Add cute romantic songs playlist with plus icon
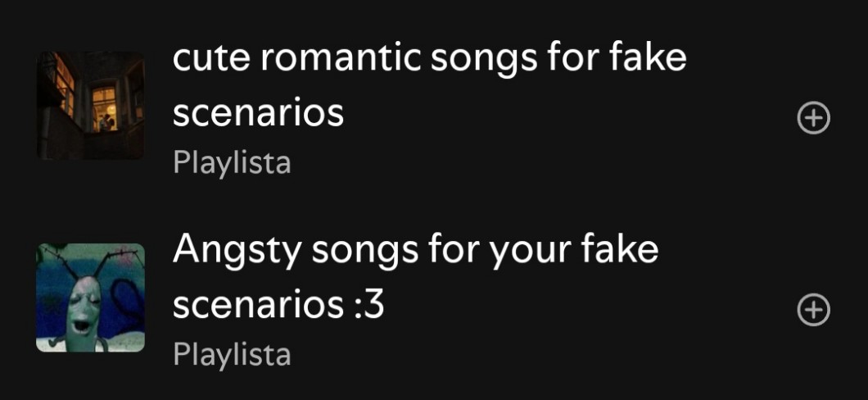Screen dimensions: 868x400 coord(813,118)
